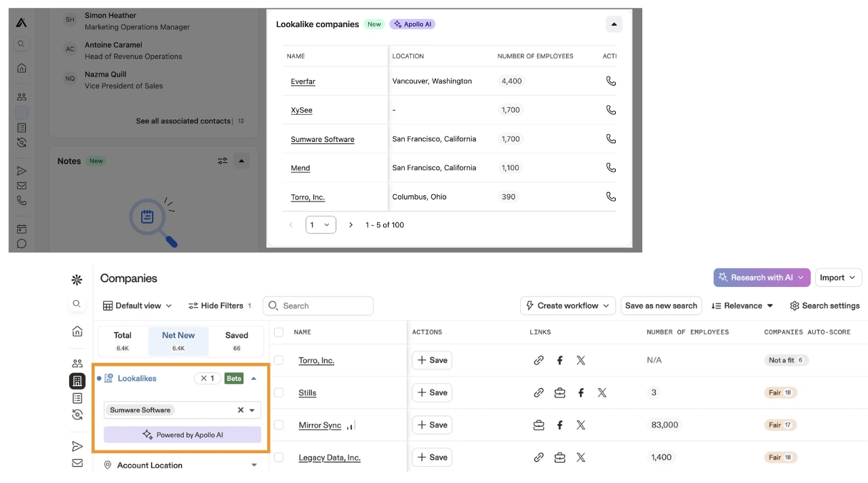The image size is (868, 483).
Task: Save Legacy Data, Inc. company
Action: point(432,457)
